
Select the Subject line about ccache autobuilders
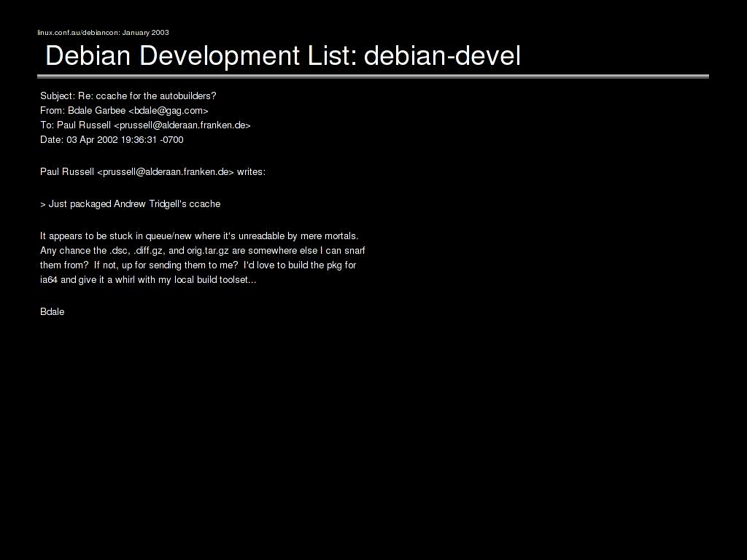[128, 96]
